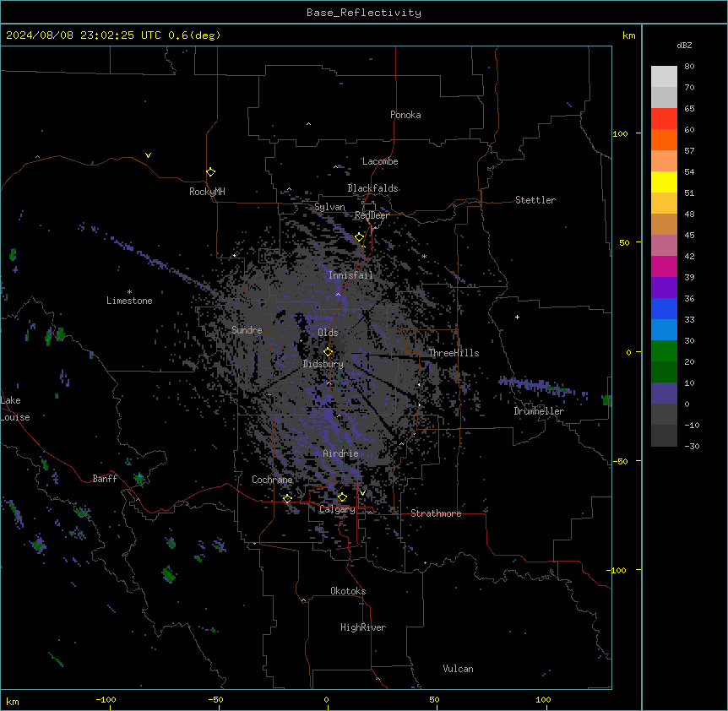Click the dBZ legend heading

(x=684, y=45)
